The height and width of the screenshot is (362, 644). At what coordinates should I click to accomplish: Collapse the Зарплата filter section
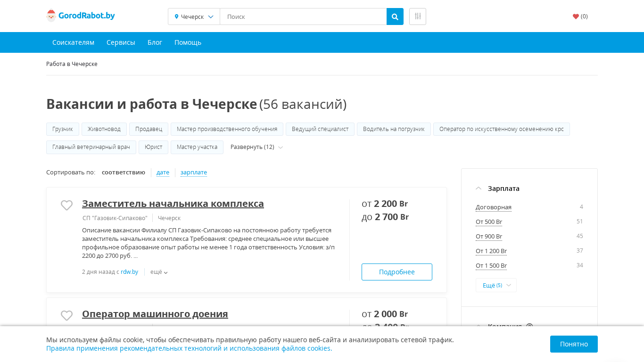[x=479, y=189]
